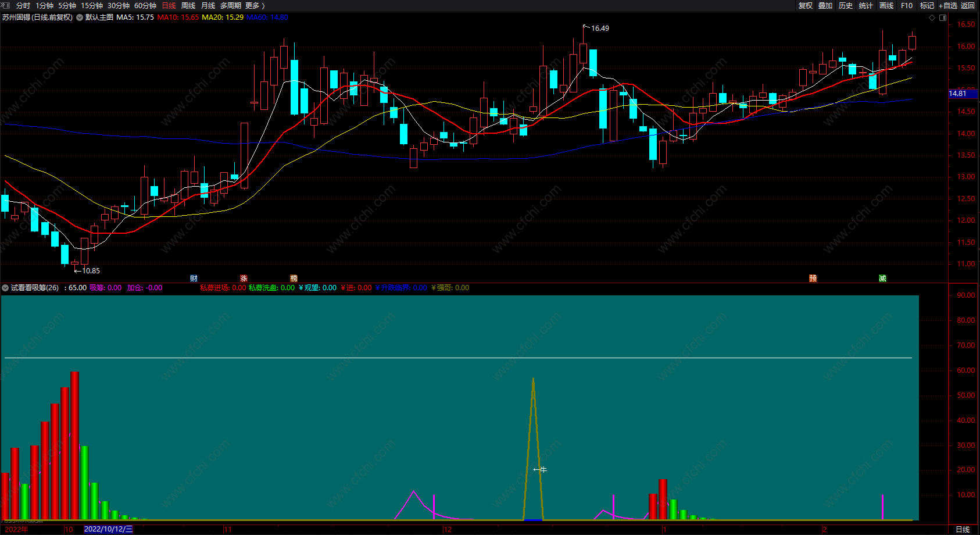Click the MA5: 15.75 indicator label
The image size is (980, 535).
pyautogui.click(x=135, y=17)
